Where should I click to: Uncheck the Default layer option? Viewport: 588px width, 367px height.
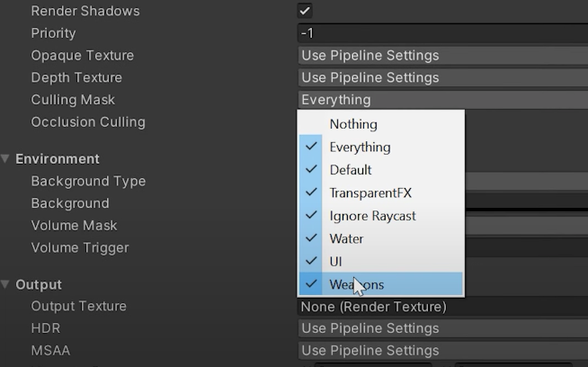(x=351, y=170)
